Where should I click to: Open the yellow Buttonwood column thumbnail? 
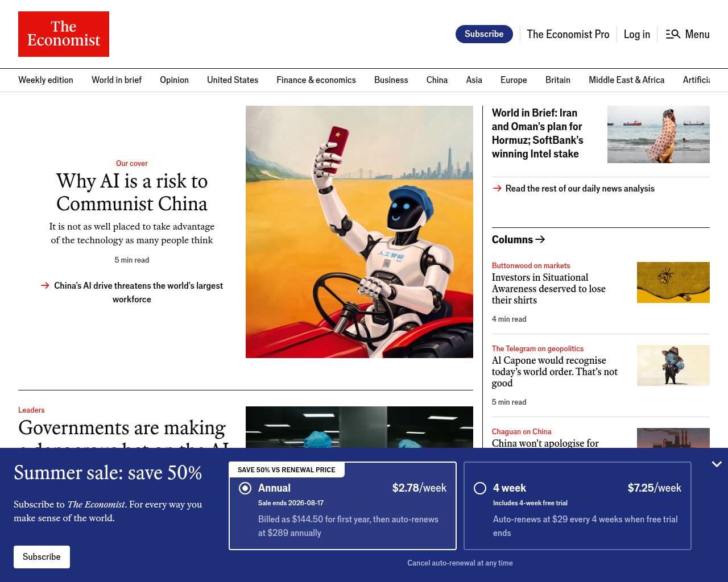[673, 282]
